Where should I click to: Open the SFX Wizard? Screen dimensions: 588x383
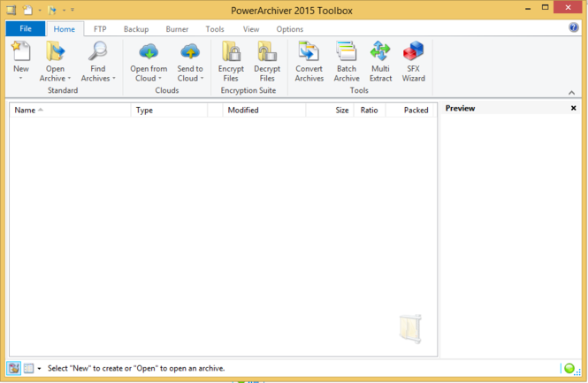pyautogui.click(x=413, y=62)
